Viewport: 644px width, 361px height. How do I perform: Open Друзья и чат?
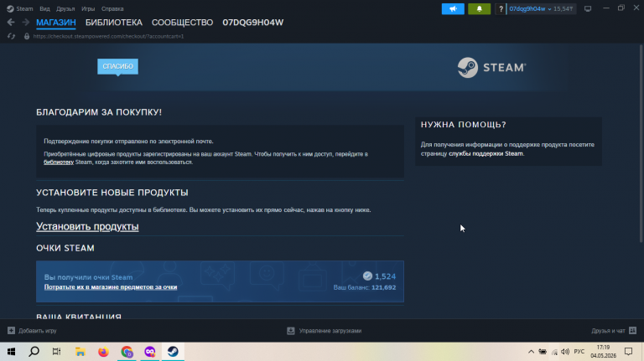point(614,331)
